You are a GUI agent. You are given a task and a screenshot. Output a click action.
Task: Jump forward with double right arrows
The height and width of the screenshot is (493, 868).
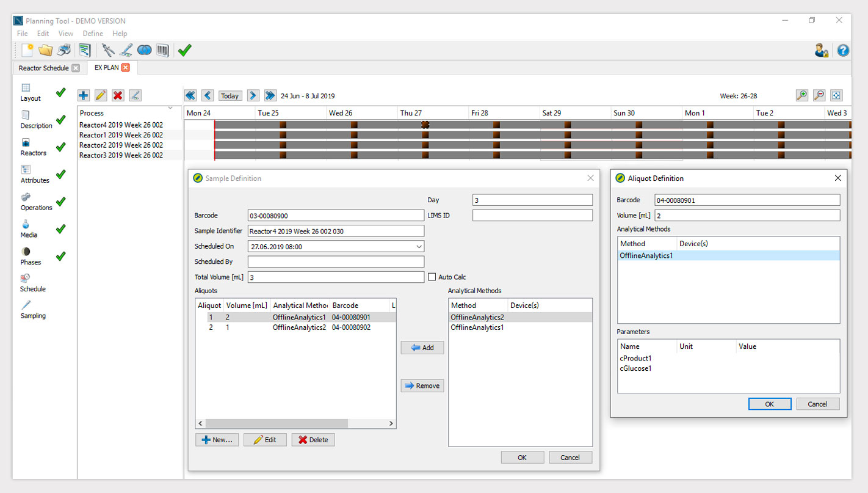click(x=270, y=95)
